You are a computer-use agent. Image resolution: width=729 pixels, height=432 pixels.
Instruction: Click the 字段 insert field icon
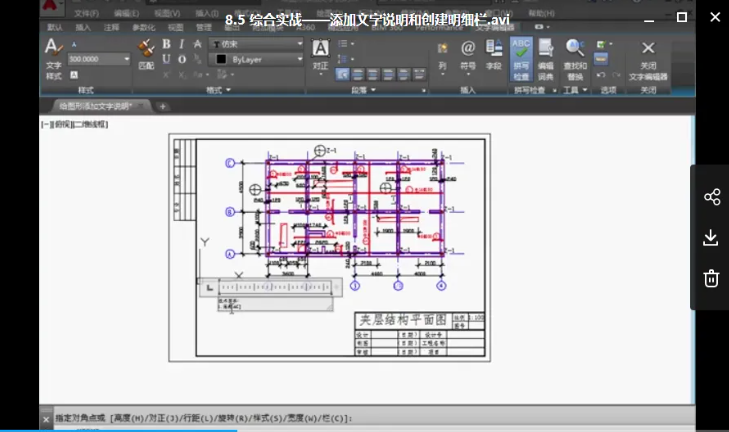494,55
